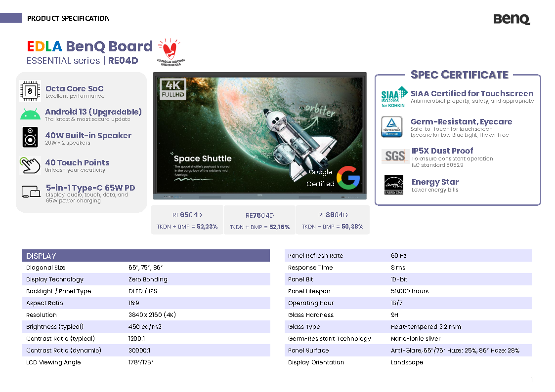555x392 pixels.
Task: Click the Google G logo
Action: (x=348, y=177)
